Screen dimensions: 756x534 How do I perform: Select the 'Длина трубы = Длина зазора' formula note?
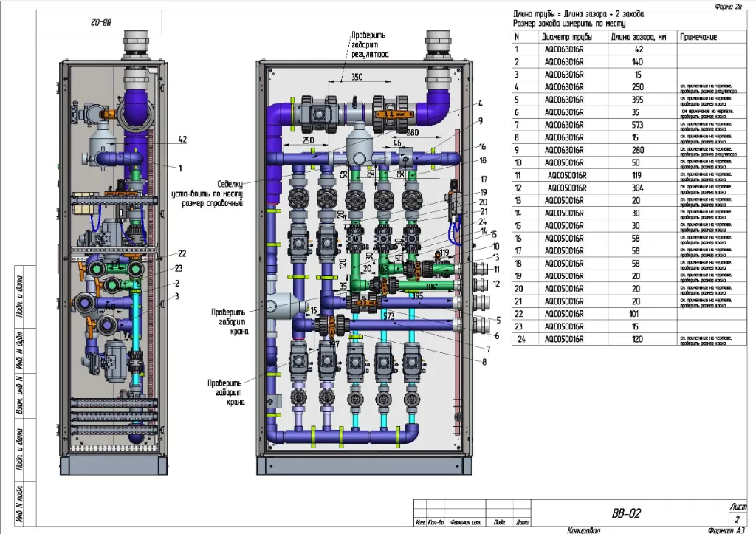coord(579,14)
